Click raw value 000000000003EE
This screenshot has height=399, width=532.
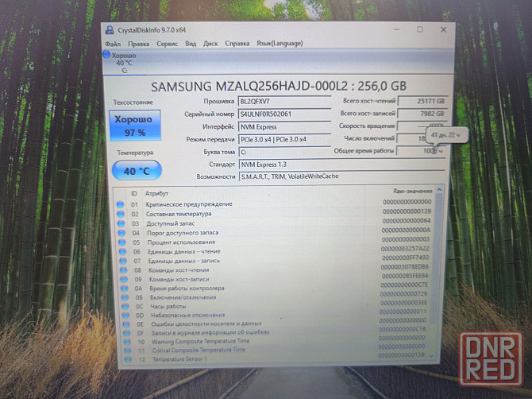pyautogui.click(x=403, y=303)
